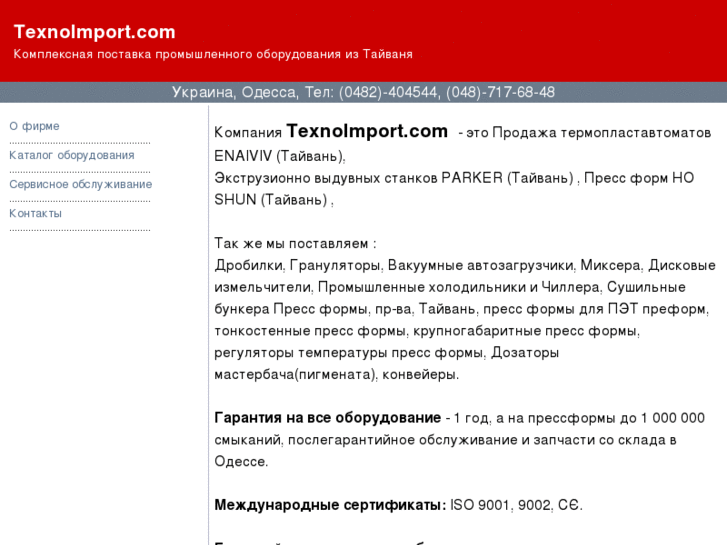Open Каталог оборудования in sidebar
This screenshot has height=545, width=727.
(72, 155)
